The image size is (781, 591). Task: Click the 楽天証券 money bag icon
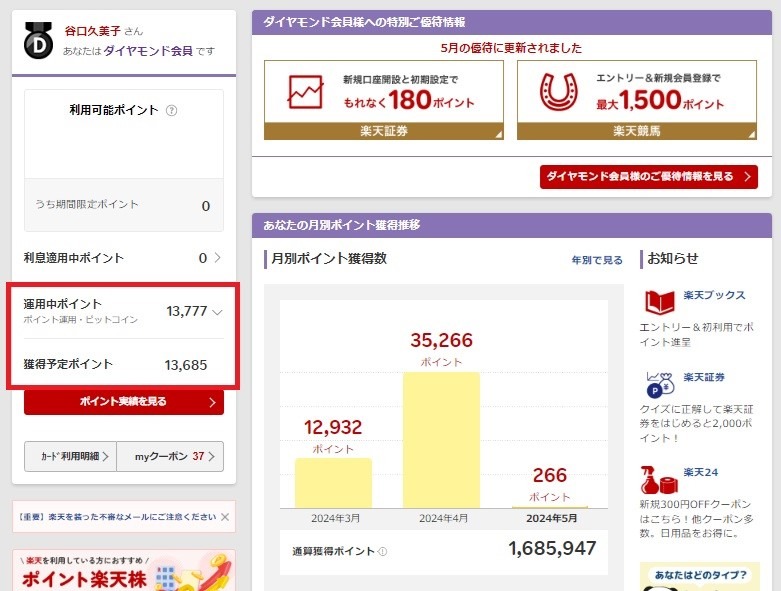click(660, 384)
